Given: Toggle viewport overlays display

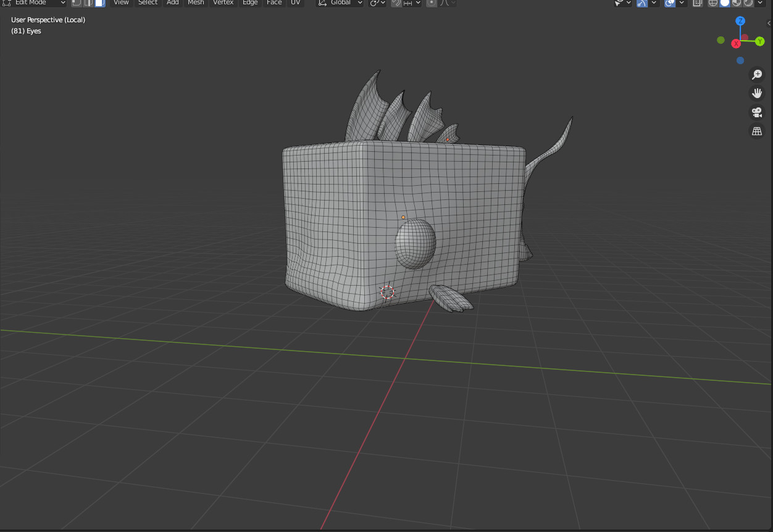Looking at the screenshot, I should [x=671, y=2].
